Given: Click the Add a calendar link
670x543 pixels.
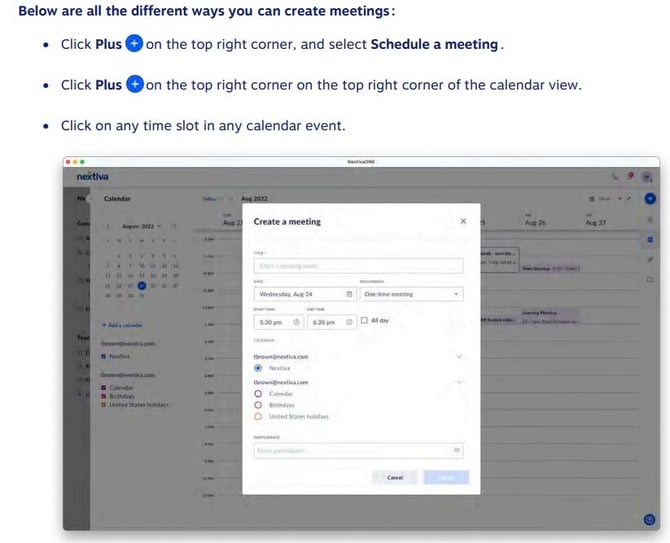Looking at the screenshot, I should tap(122, 325).
